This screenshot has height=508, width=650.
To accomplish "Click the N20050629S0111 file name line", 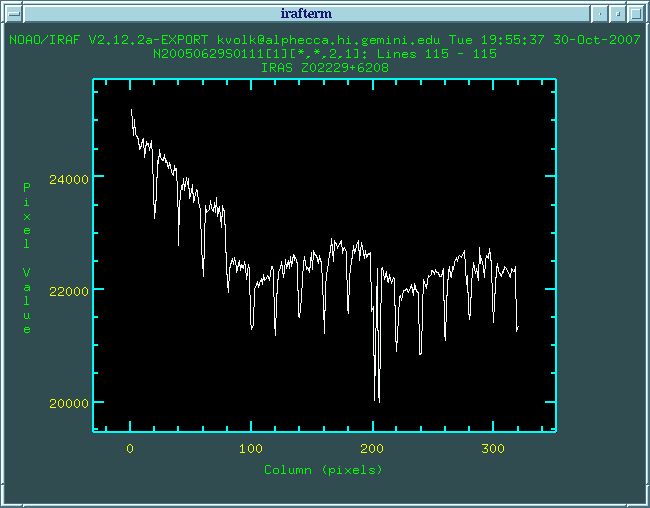I will [325, 54].
